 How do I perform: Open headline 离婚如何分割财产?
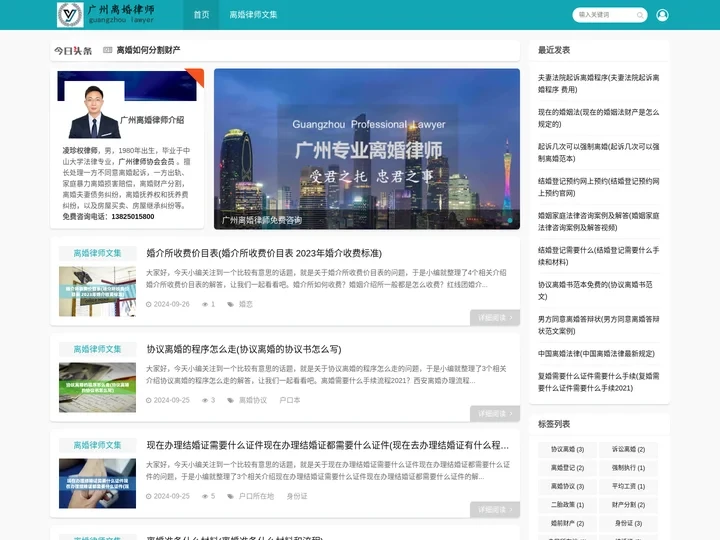(x=148, y=50)
